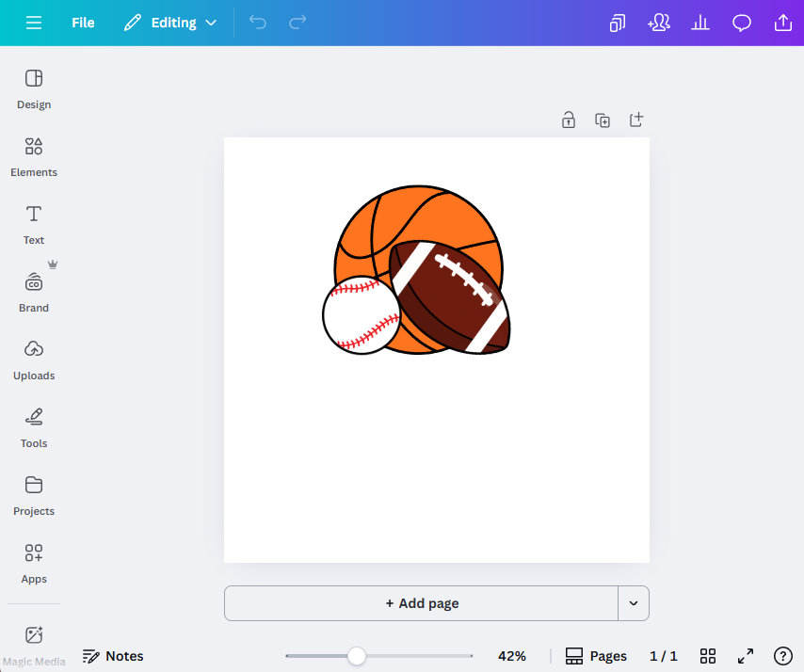Open the Brand sidebar tab
Image resolution: width=804 pixels, height=672 pixels.
coord(34,292)
